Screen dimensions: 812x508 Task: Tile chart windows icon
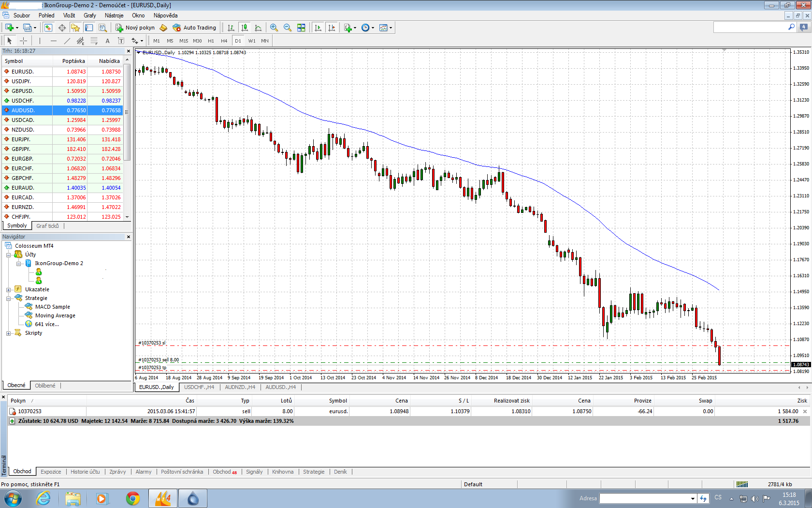point(301,28)
